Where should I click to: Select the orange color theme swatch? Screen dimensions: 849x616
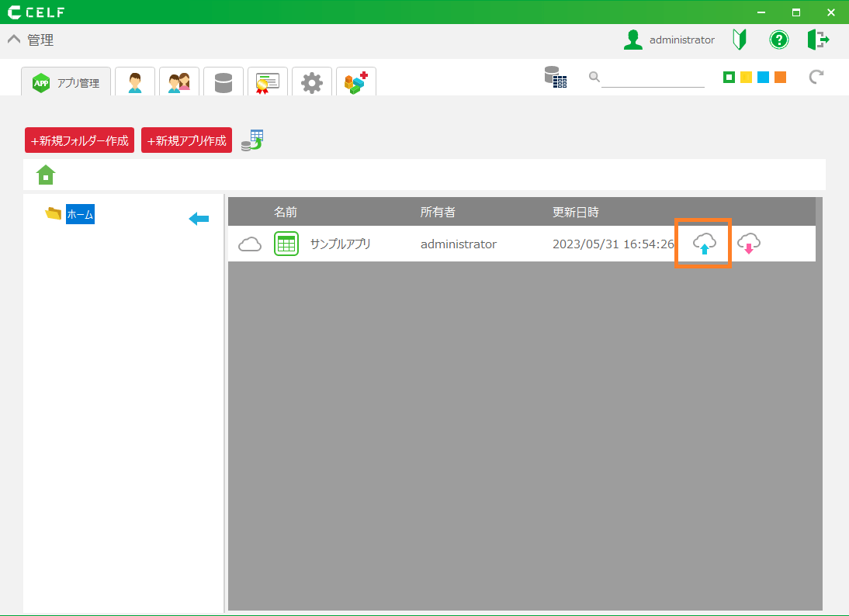(780, 78)
